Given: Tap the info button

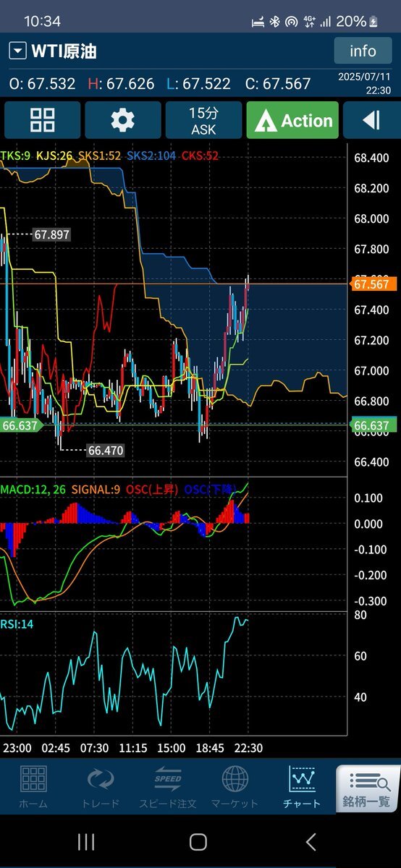Looking at the screenshot, I should coord(363,51).
